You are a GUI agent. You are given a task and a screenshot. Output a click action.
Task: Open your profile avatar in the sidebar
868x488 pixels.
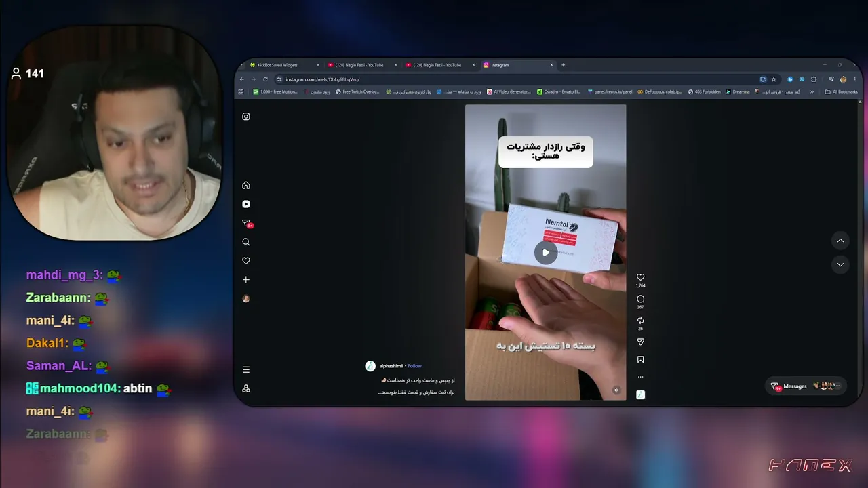pos(246,298)
